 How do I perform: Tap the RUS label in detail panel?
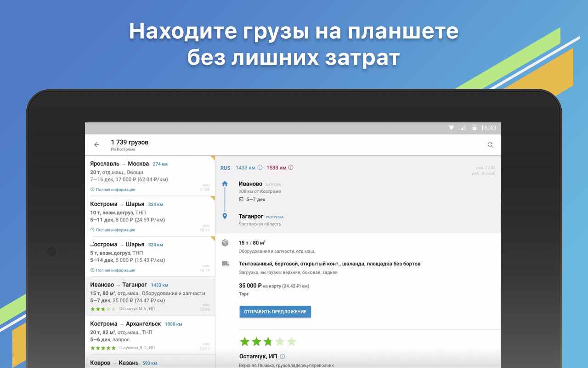tap(226, 168)
